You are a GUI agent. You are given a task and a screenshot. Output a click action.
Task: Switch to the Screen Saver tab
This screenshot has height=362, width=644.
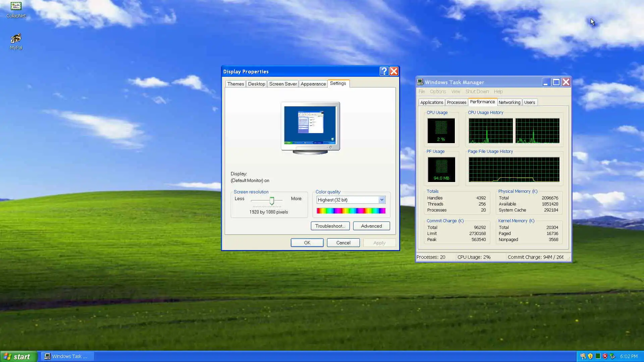pos(283,84)
